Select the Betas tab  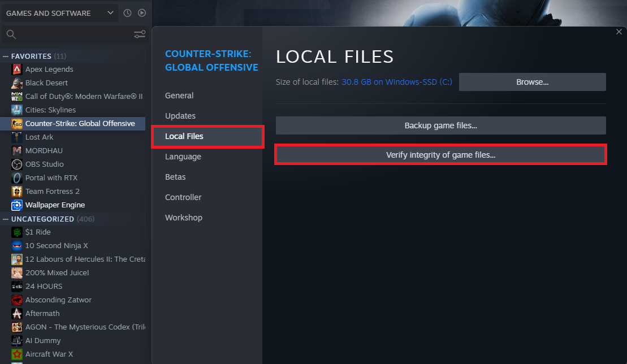[175, 177]
